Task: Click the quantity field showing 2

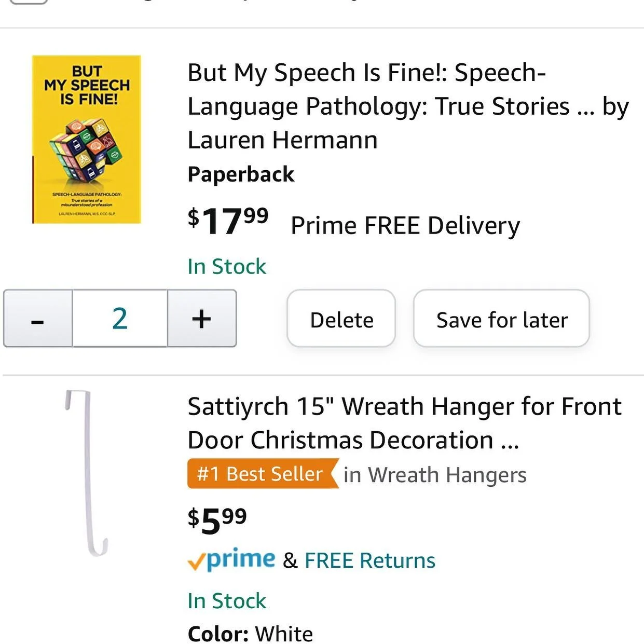Action: pos(120,319)
